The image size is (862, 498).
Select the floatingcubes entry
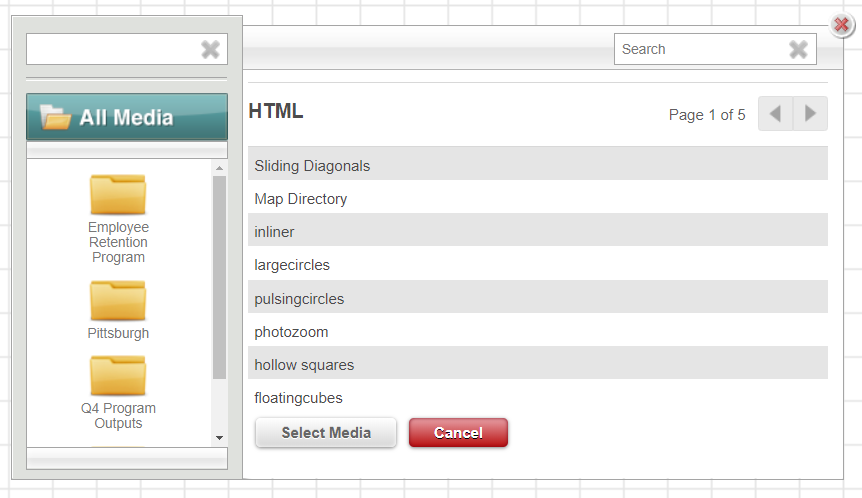538,398
